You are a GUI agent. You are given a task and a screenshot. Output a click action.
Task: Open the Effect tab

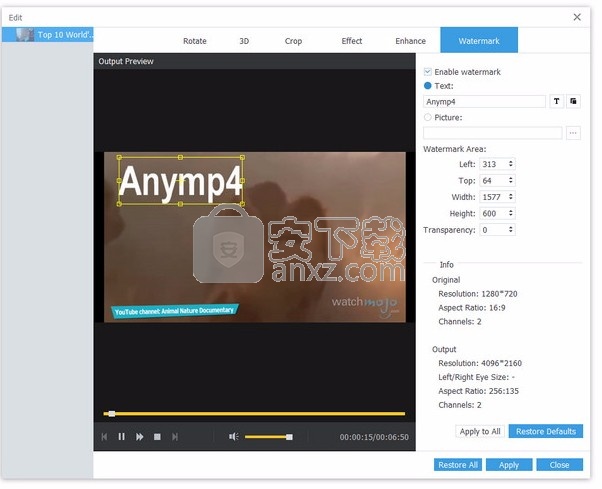click(352, 41)
